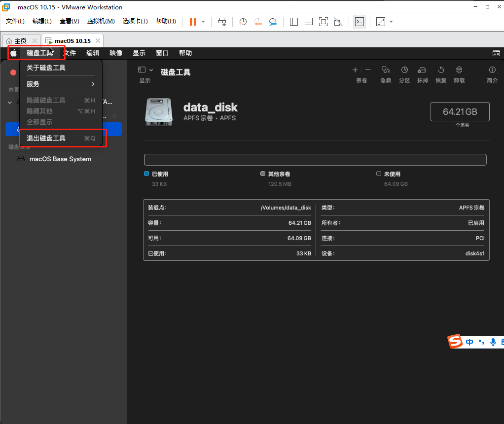Viewport: 504px width, 424px height.
Task: Click the 64.21 GB capacity box
Action: click(460, 111)
